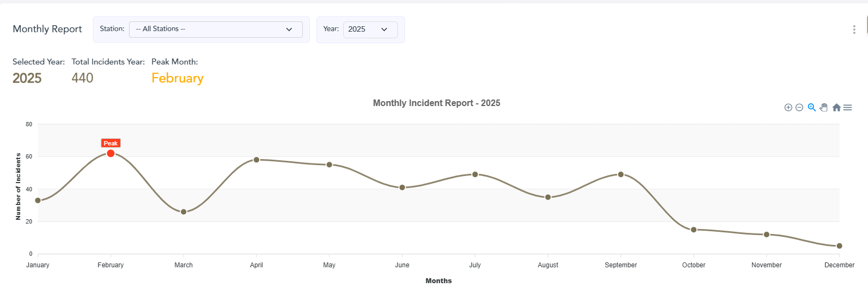Reset chart zoom with home icon
Screen dimensions: 868x287
(836, 108)
